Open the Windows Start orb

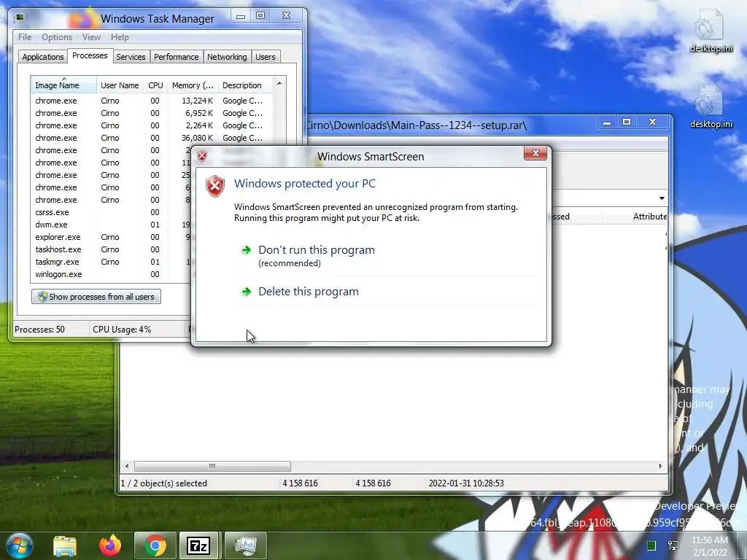[19, 545]
